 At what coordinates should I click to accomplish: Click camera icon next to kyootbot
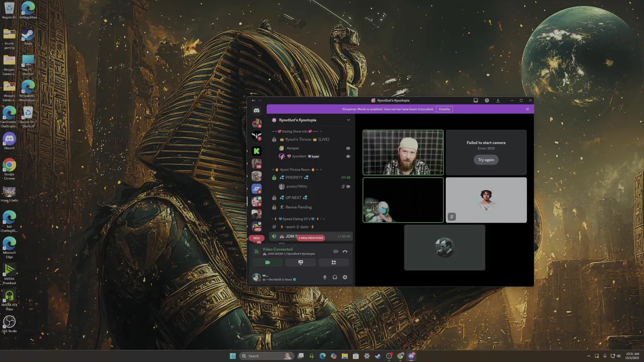[x=348, y=156]
